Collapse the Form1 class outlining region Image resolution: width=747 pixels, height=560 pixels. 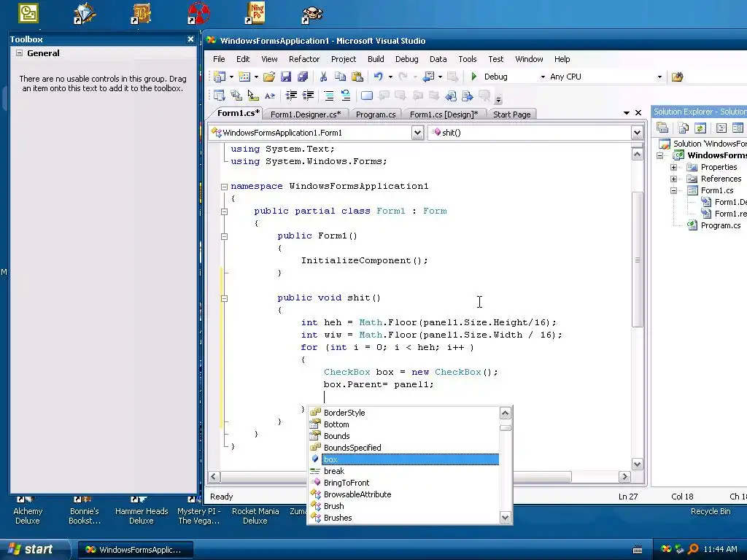click(x=225, y=211)
